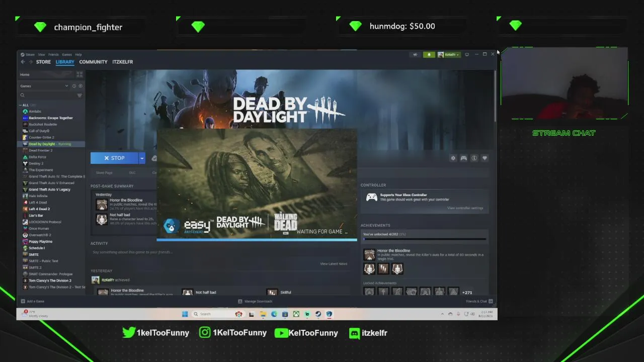Open Windows Start menu

pos(185,314)
